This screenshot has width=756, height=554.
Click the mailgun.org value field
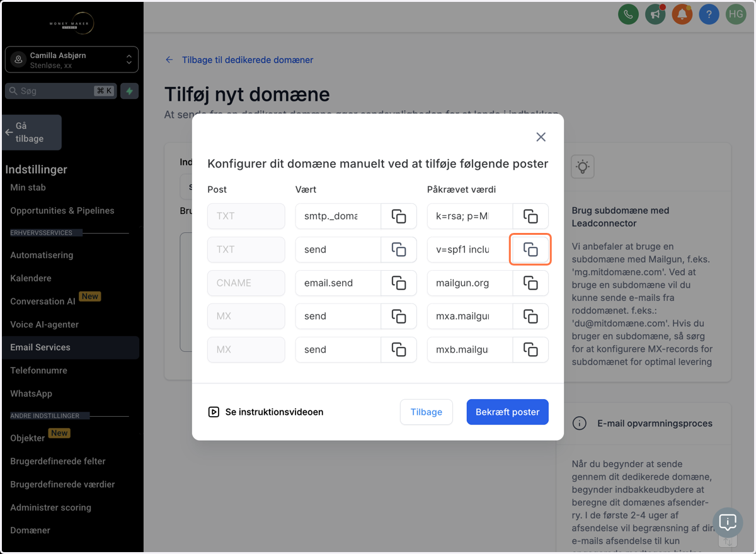pos(470,283)
